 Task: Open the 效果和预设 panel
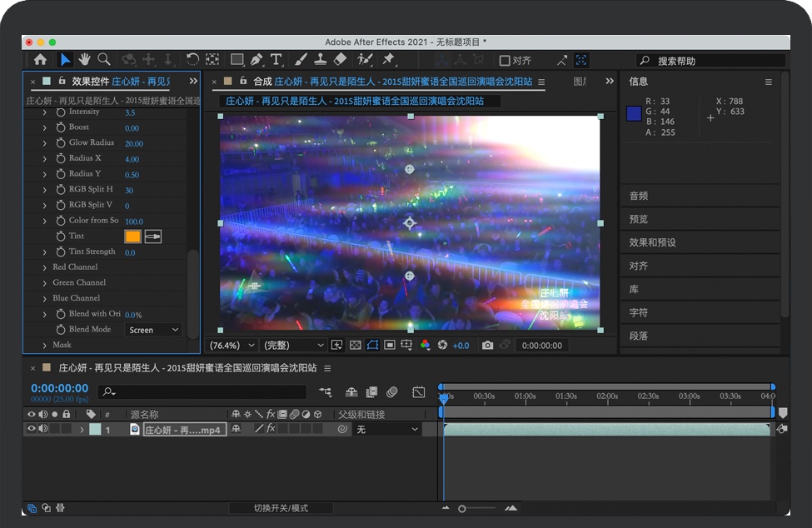click(x=652, y=242)
